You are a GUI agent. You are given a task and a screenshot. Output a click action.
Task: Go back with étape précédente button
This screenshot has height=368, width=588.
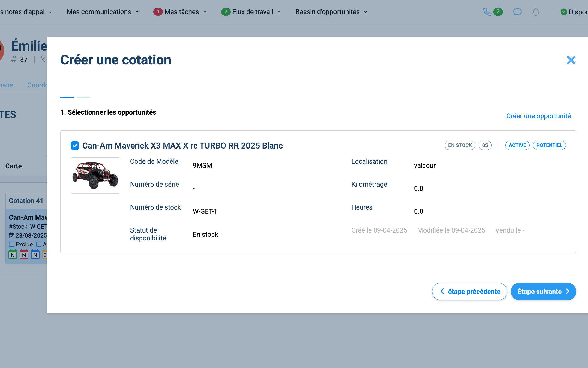point(470,292)
